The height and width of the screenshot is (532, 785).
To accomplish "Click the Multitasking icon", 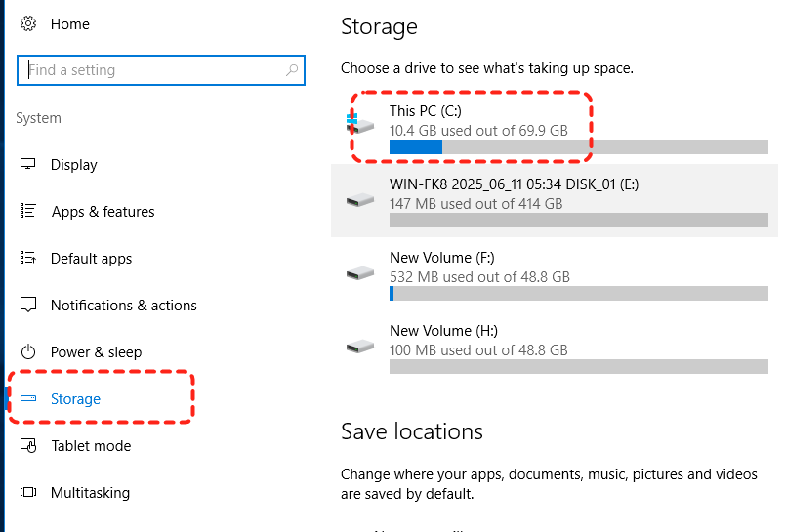I will pyautogui.click(x=28, y=493).
